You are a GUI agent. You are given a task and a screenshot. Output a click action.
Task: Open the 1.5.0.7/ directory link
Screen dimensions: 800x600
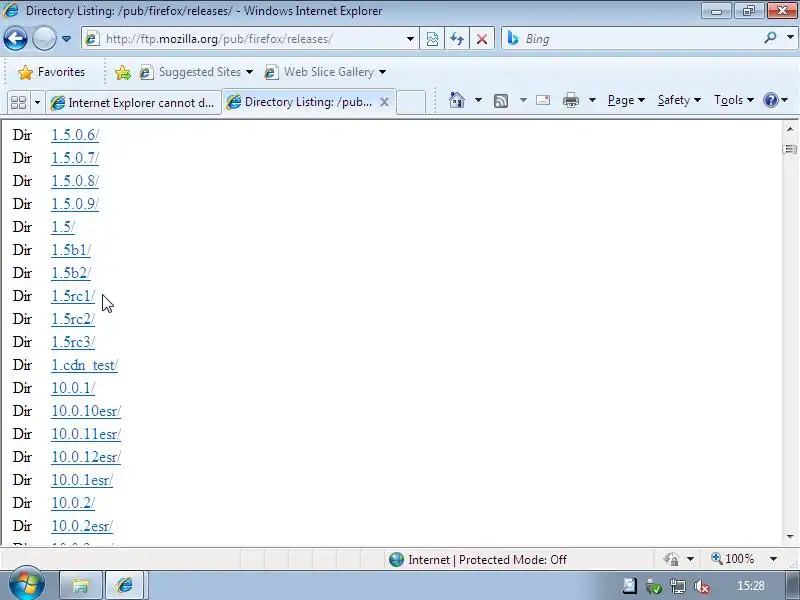tap(75, 158)
